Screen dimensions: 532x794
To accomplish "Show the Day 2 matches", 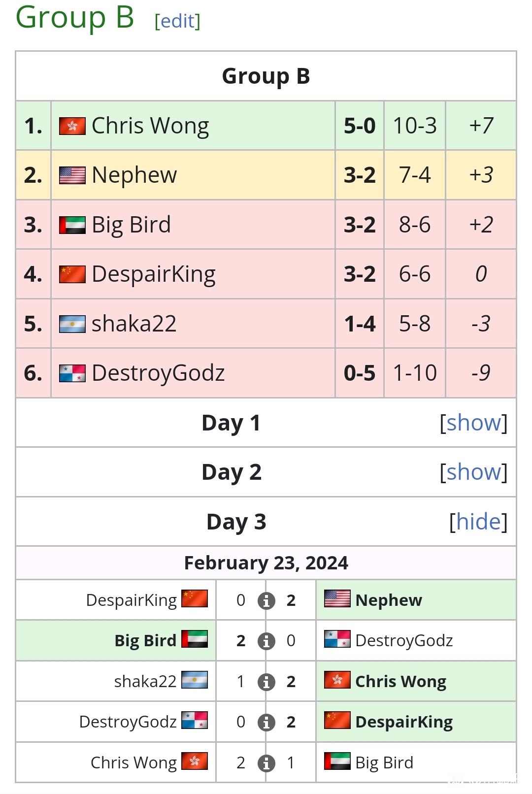I will (473, 472).
